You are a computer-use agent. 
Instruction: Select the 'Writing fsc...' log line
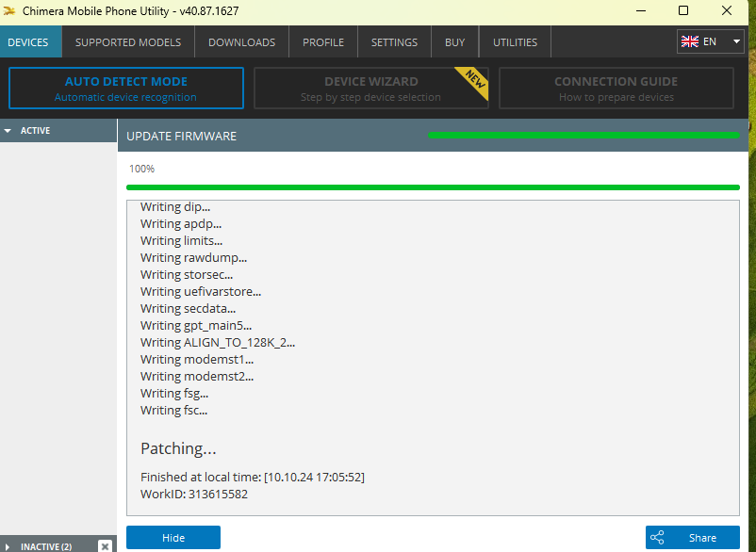click(x=174, y=411)
